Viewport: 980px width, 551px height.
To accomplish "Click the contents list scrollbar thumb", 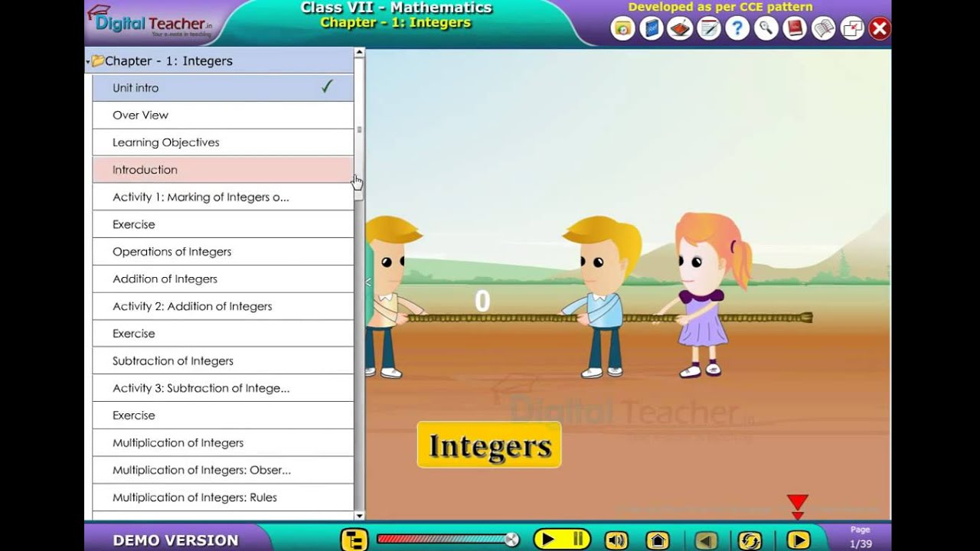I will pyautogui.click(x=359, y=129).
